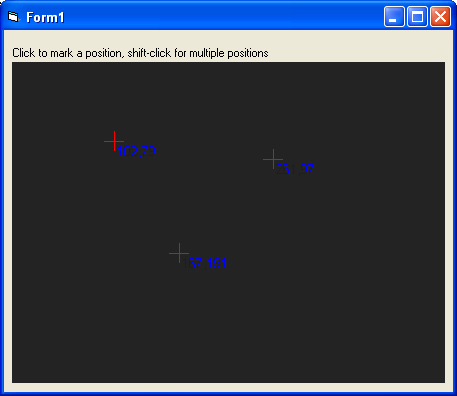This screenshot has width=457, height=396.
Task: Click the Form1 window icon in title bar
Action: pos(14,17)
